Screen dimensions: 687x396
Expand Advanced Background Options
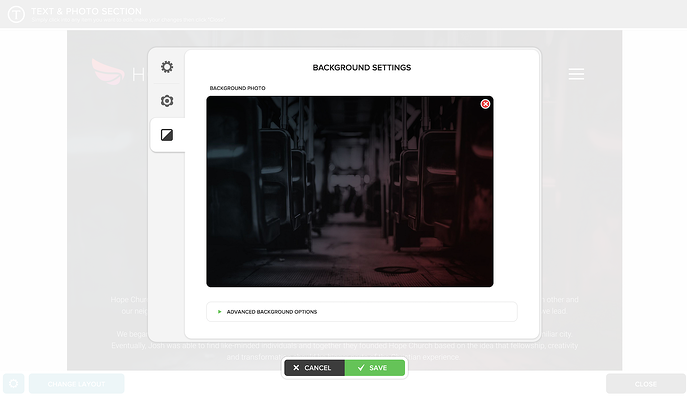pos(361,311)
